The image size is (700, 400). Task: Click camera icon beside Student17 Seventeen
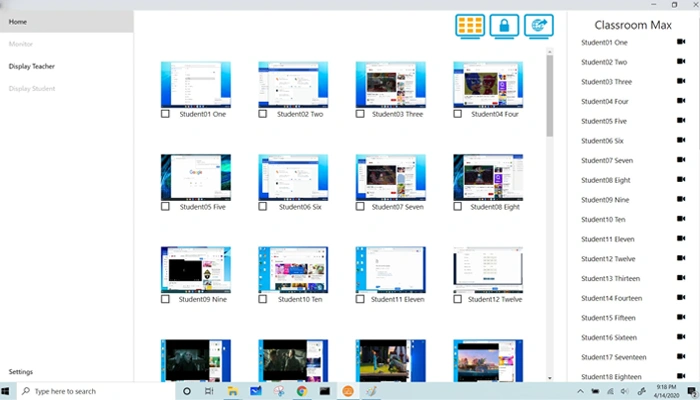click(681, 357)
